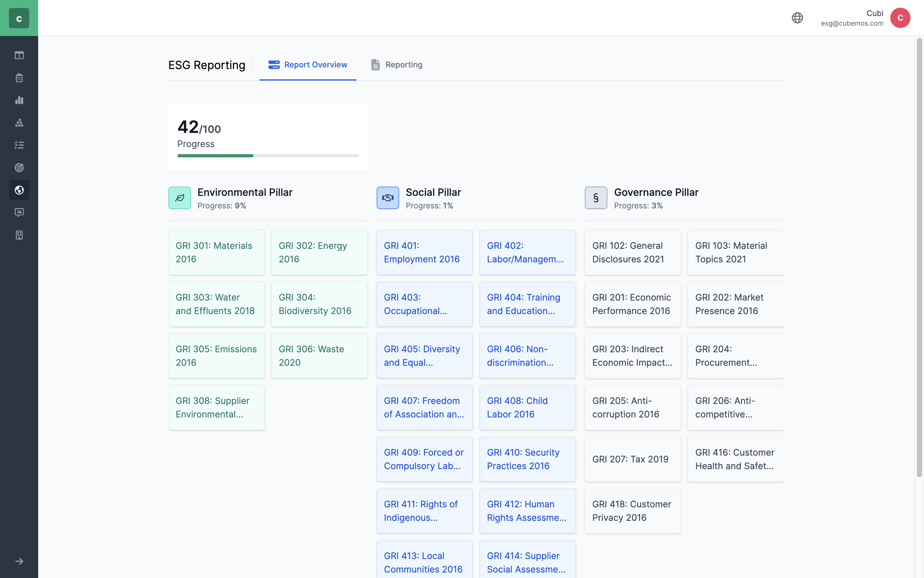Open the building company sidebar icon
Viewport: 924px width, 578px height.
pyautogui.click(x=19, y=235)
